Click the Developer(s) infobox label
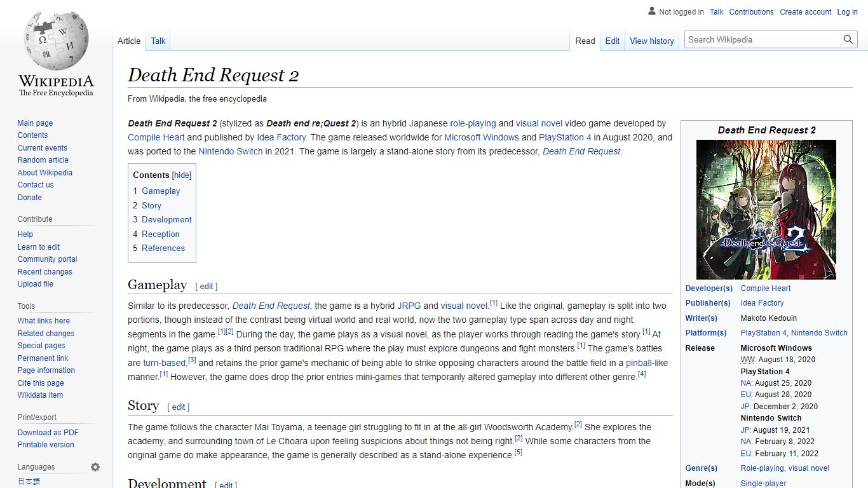 point(709,288)
